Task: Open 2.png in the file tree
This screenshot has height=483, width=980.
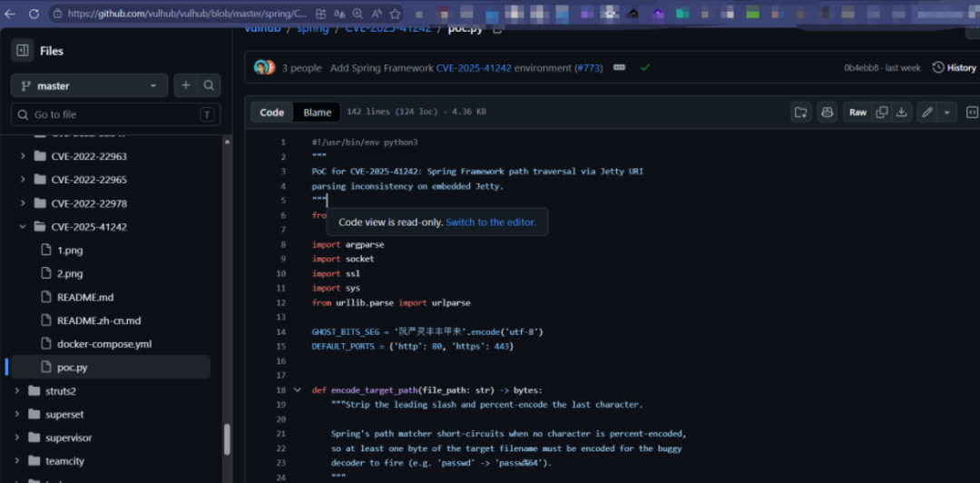Action: [70, 273]
